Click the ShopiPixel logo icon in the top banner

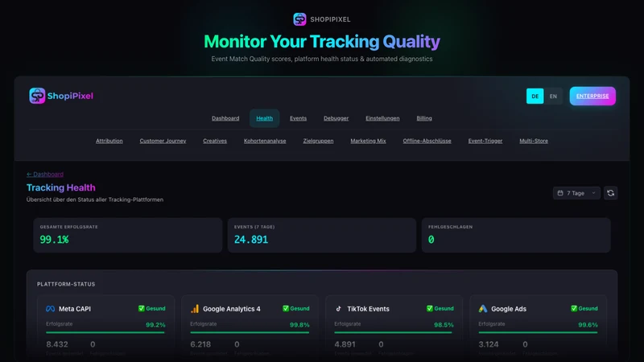pos(299,19)
